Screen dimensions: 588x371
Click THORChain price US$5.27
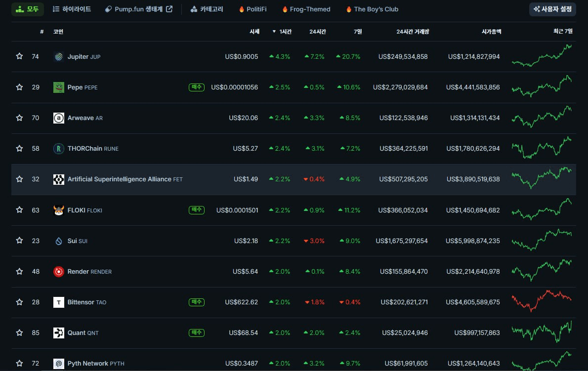pos(245,149)
